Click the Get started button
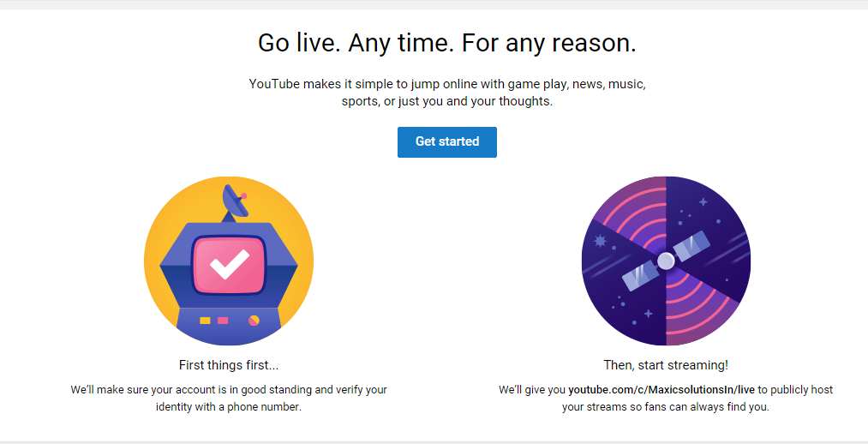Screen dimensions: 868x444 (446, 142)
